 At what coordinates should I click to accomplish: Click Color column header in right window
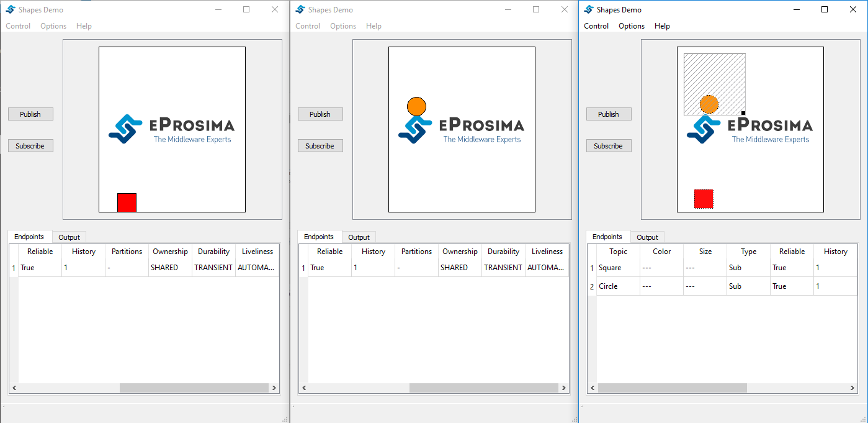tap(661, 252)
